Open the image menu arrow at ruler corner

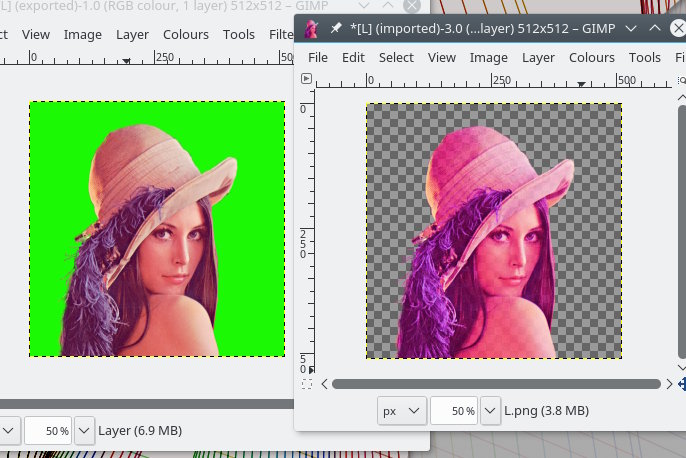coord(306,79)
